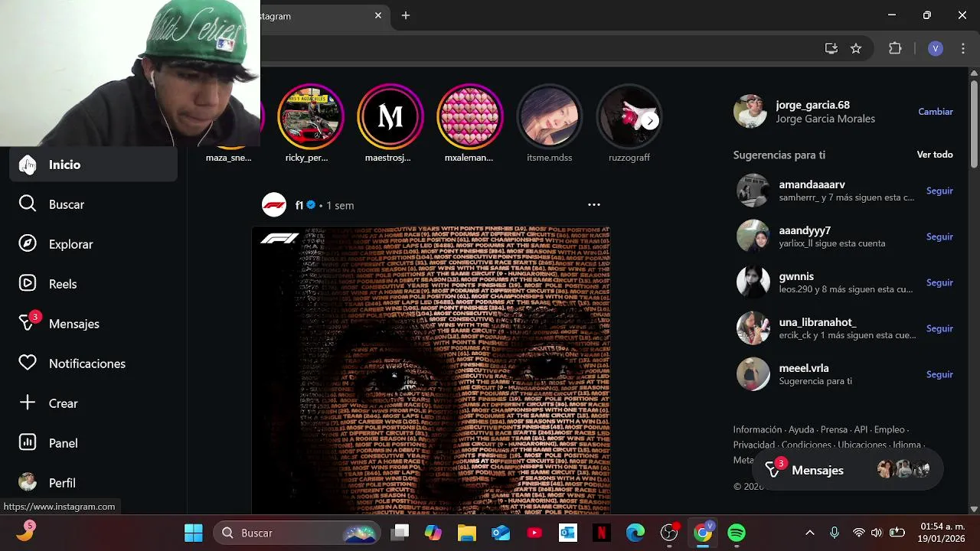Open the Chrome extensions puzzle icon

point(895,48)
